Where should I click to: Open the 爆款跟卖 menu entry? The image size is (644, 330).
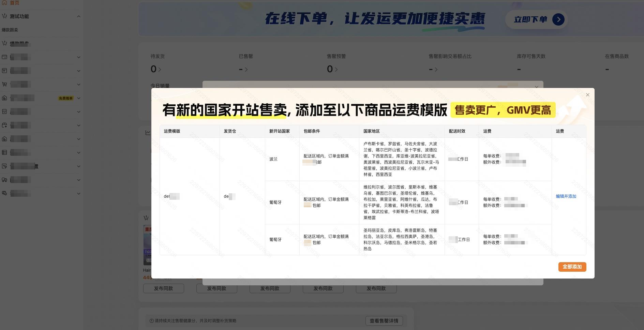pyautogui.click(x=10, y=30)
